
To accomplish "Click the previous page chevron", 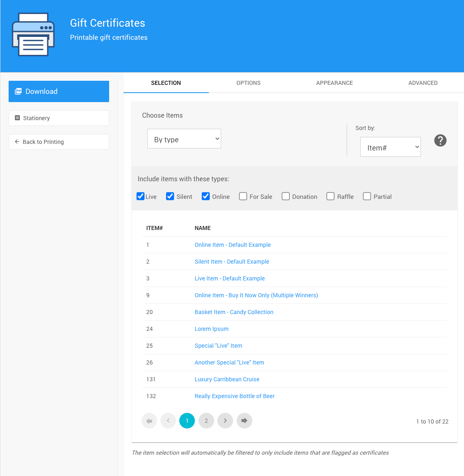I will pos(168,421).
